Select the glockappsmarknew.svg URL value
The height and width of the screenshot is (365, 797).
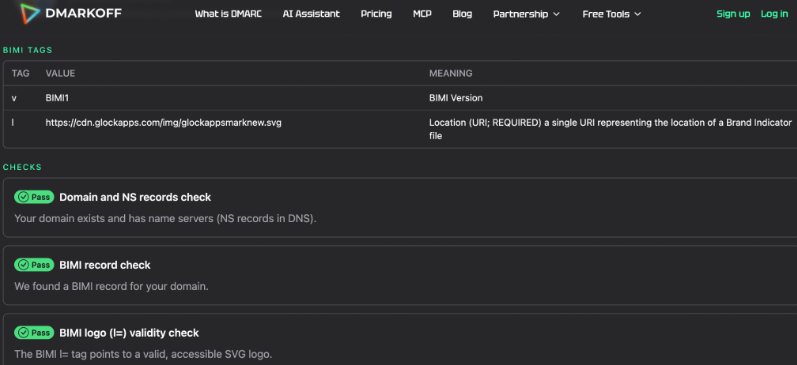point(163,123)
